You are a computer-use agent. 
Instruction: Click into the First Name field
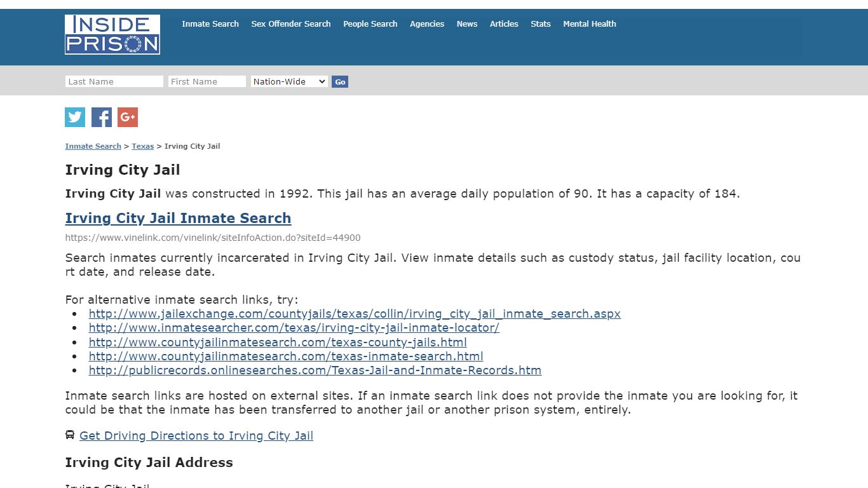click(x=207, y=81)
